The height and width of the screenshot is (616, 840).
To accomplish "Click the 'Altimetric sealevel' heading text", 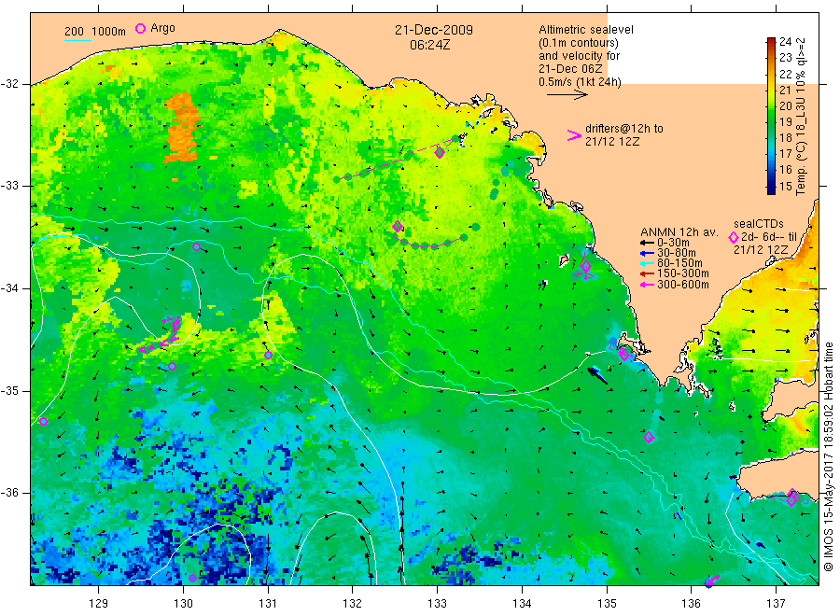I will (x=586, y=30).
